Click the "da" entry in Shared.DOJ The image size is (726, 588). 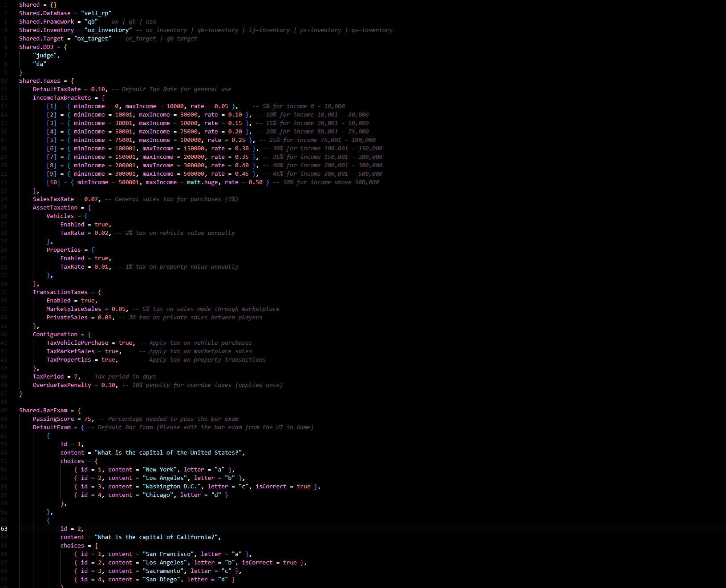(x=40, y=64)
